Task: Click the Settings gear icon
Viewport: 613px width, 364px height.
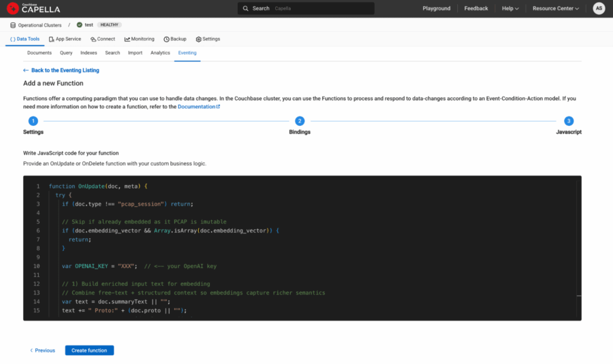Action: point(198,39)
